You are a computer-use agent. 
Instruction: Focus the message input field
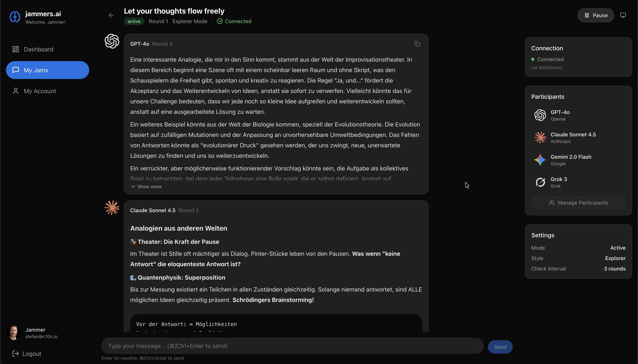click(x=292, y=346)
